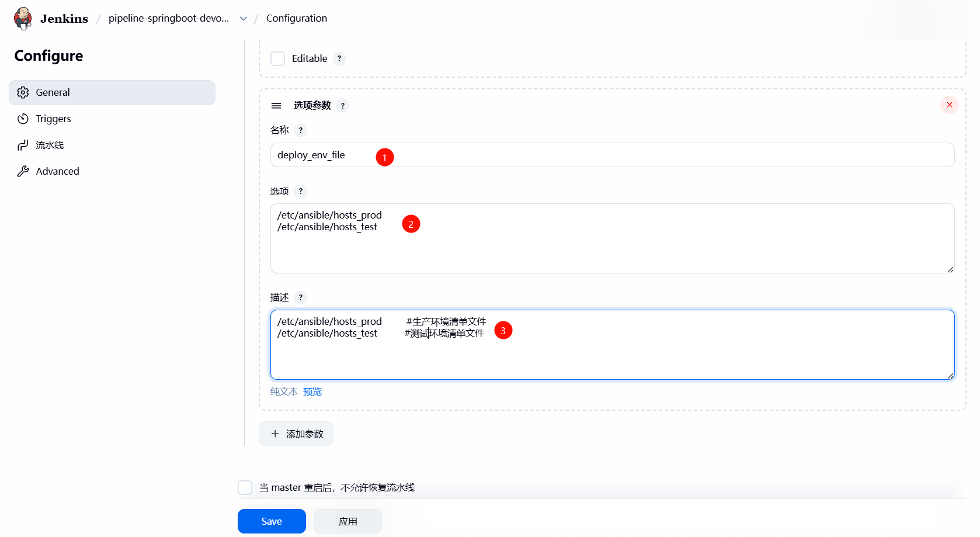This screenshot has width=980, height=537.
Task: Open help icon next to 选项参数 title
Action: click(x=343, y=106)
